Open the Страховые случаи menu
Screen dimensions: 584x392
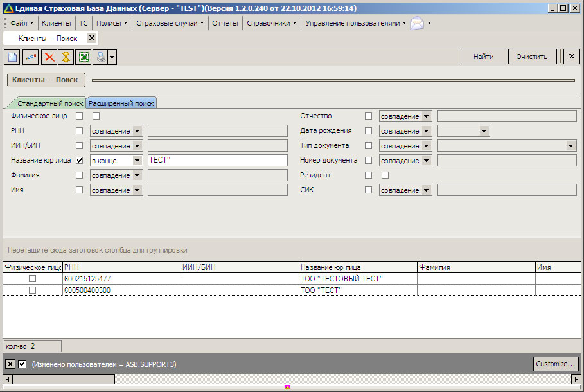pyautogui.click(x=170, y=23)
